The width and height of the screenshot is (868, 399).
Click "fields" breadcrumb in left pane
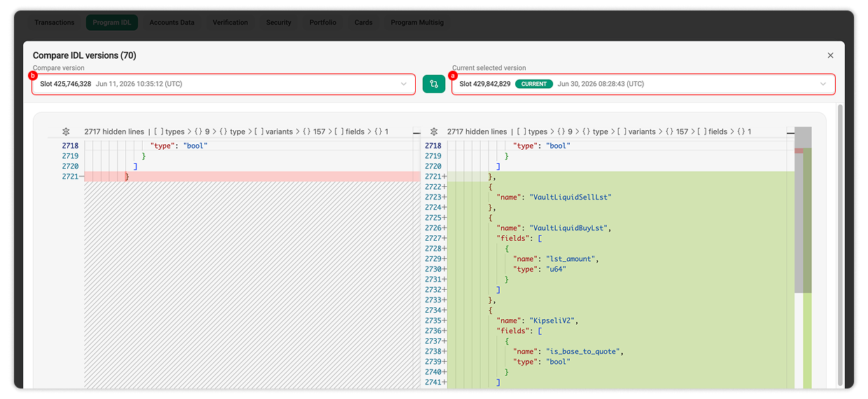click(350, 132)
